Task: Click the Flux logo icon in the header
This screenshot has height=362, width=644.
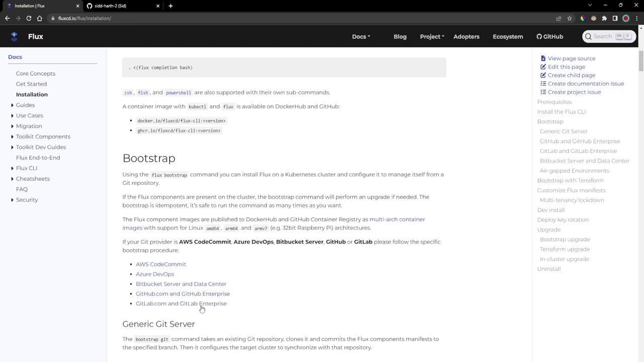Action: coord(14,36)
